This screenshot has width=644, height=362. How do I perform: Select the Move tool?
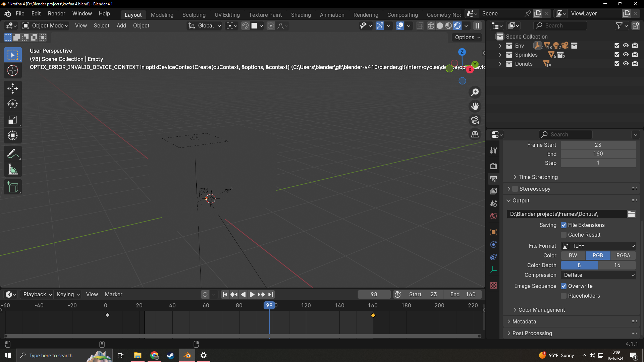click(13, 88)
